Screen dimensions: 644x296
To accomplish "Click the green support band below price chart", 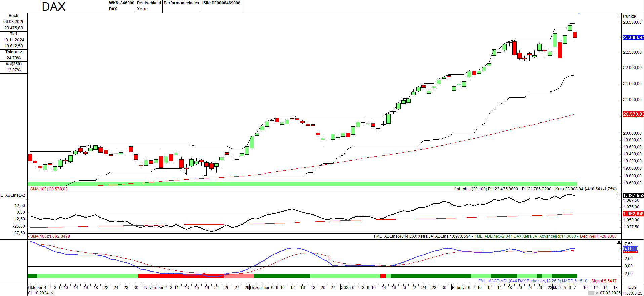I will coord(303,184).
